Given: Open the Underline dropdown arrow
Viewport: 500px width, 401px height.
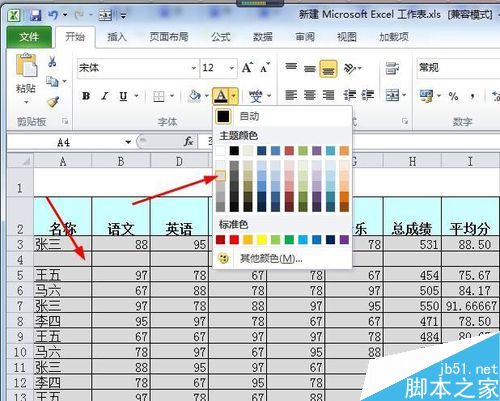Looking at the screenshot, I should (136, 96).
